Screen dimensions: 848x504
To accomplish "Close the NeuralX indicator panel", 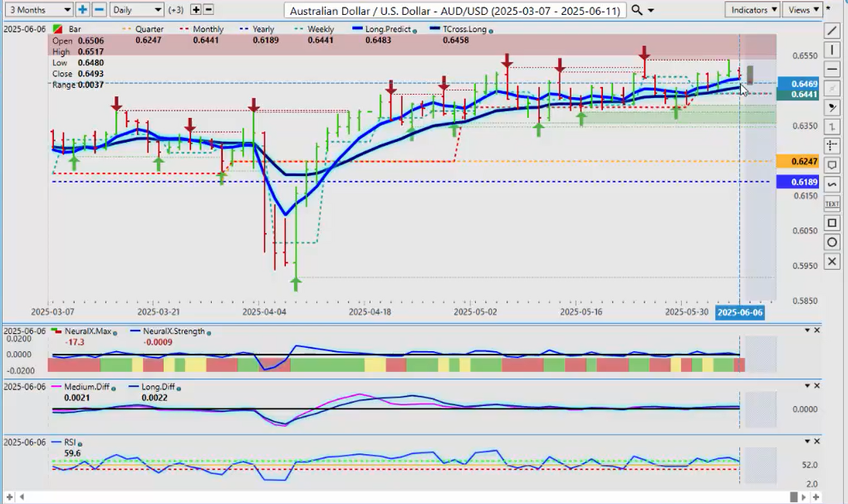I will [x=817, y=330].
